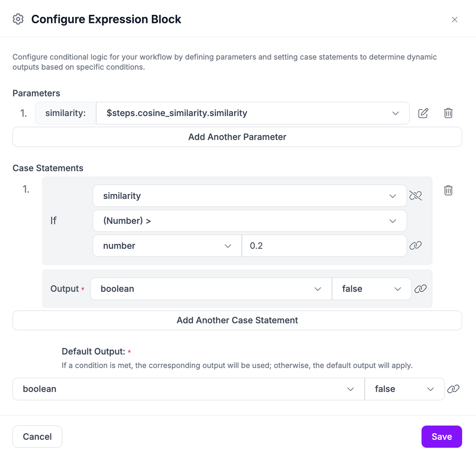The image size is (476, 456).
Task: Open the Default Output false value dropdown
Action: 430,388
